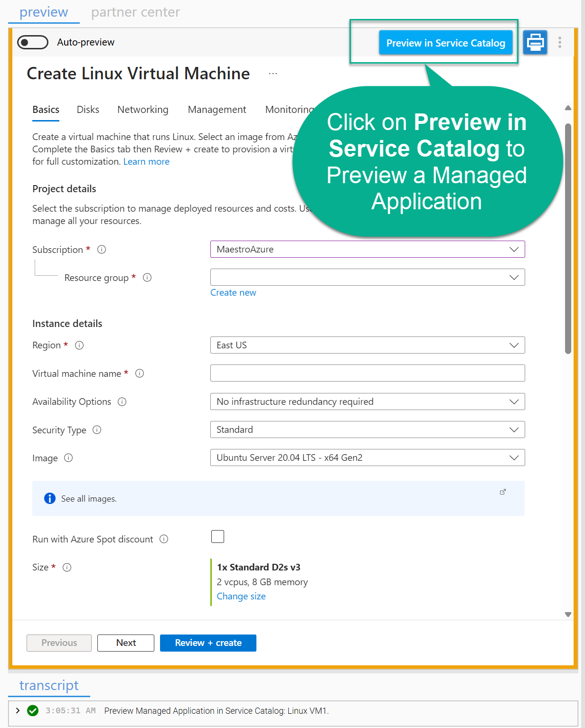Click the ellipsis next to Create Linux Virtual Machine
Image resolution: width=585 pixels, height=728 pixels.
273,74
